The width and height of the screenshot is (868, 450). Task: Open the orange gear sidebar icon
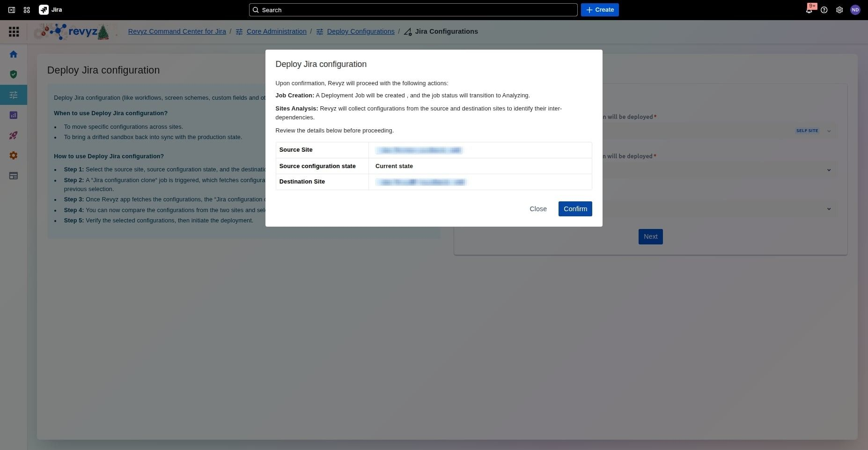[x=14, y=155]
